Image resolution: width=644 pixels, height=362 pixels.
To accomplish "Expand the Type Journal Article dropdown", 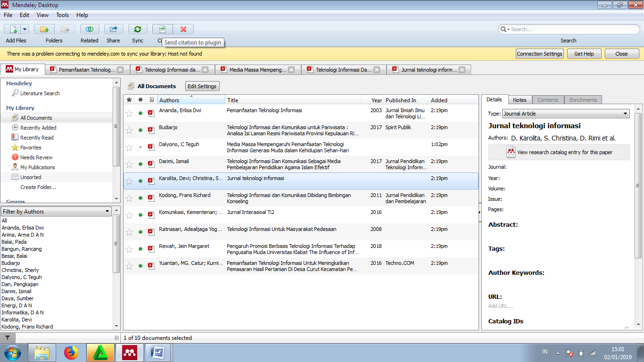I will 566,114.
